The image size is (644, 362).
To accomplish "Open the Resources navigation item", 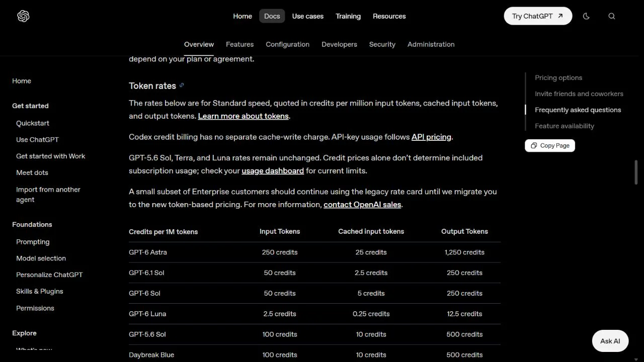I will coord(389,16).
